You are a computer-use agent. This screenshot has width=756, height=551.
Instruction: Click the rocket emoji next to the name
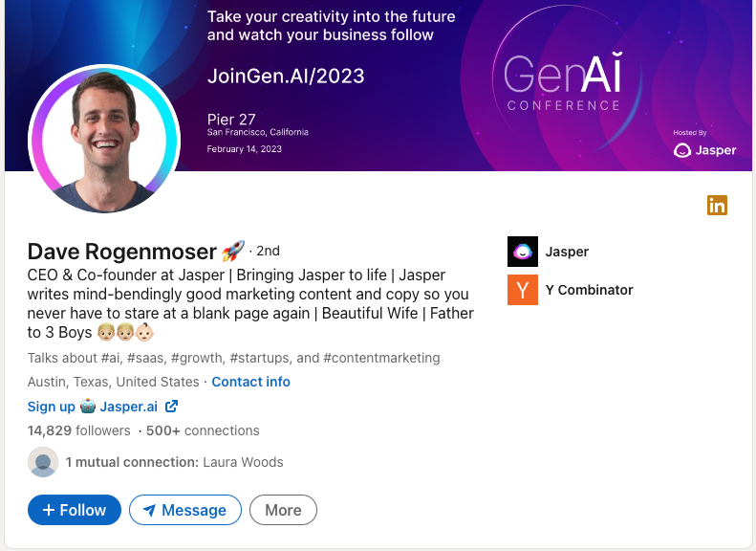(233, 251)
